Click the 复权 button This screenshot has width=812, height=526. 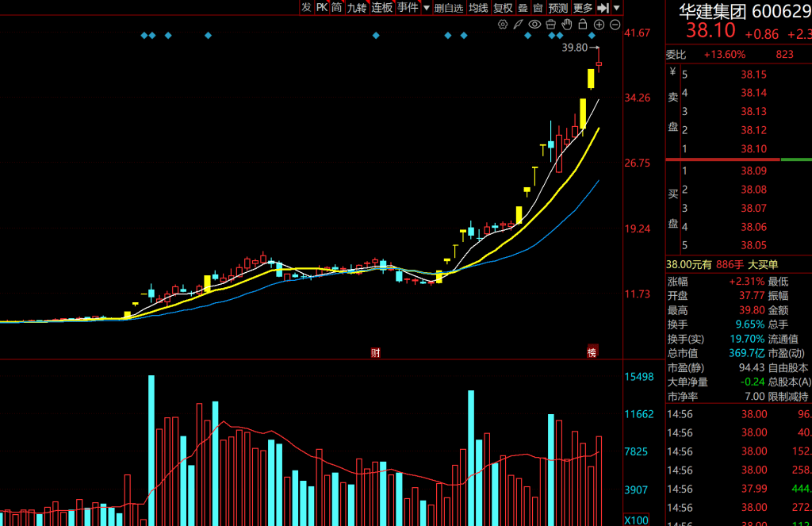click(503, 8)
